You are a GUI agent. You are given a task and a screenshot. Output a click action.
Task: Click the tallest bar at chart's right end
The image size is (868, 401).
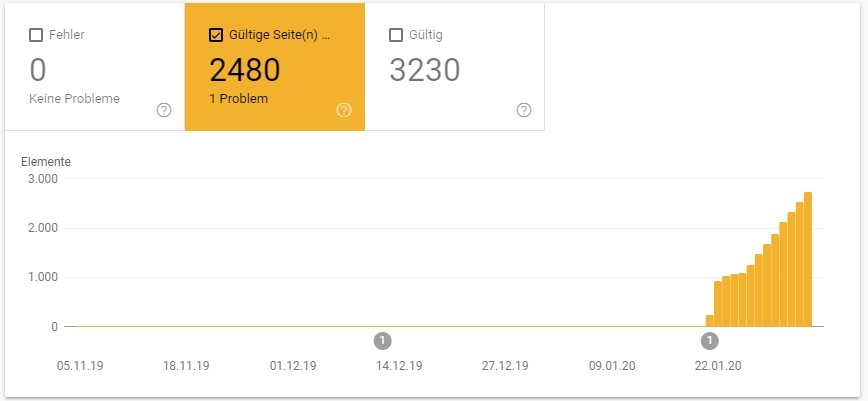coord(807,260)
